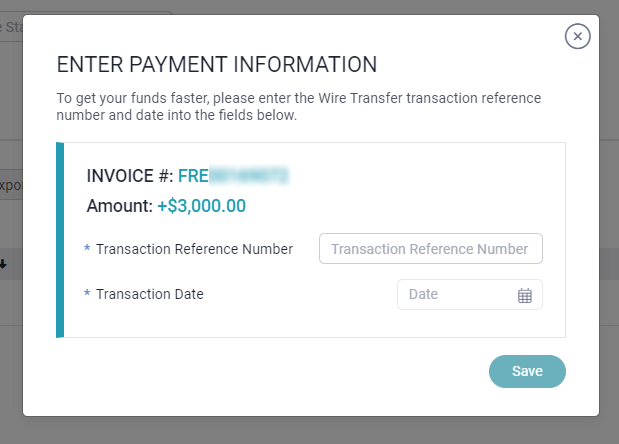The height and width of the screenshot is (444, 619).
Task: Save the payment information
Action: click(x=527, y=371)
